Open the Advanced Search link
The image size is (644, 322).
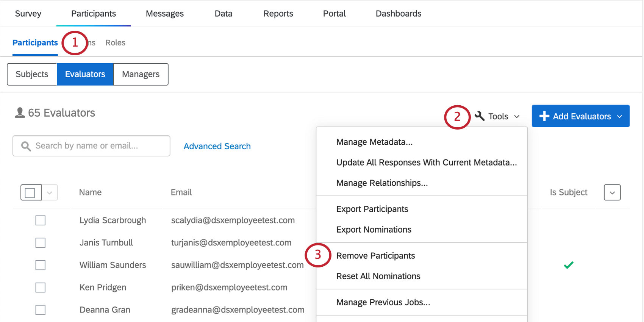pyautogui.click(x=217, y=146)
